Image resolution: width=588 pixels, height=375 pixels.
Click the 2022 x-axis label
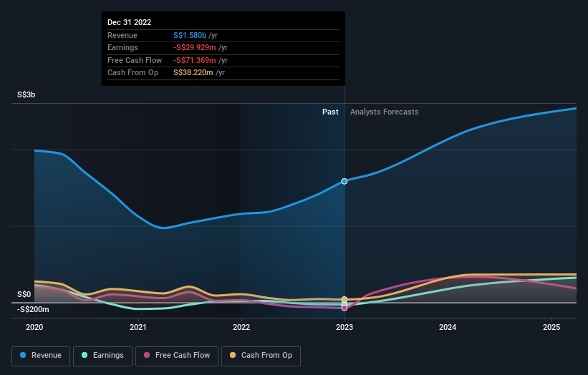[241, 328]
